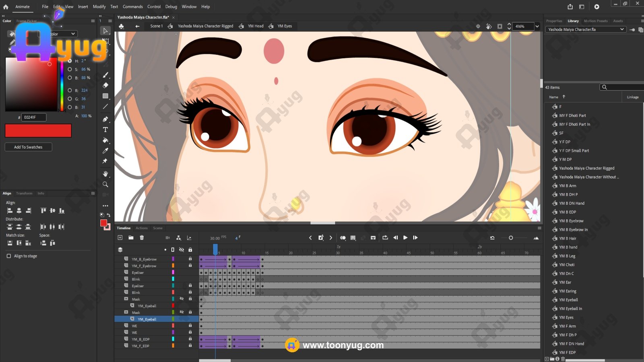Select the Zoom magnifier tool
This screenshot has height=362, width=644.
click(x=105, y=184)
